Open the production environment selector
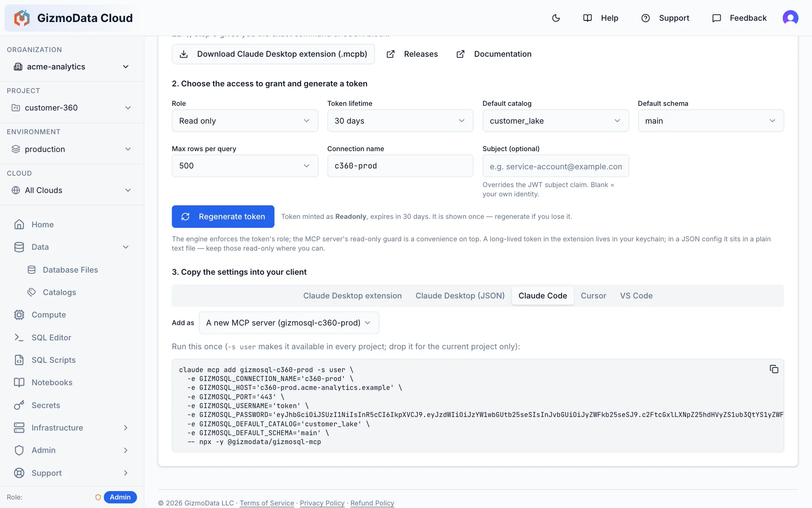812x508 pixels. click(72, 149)
